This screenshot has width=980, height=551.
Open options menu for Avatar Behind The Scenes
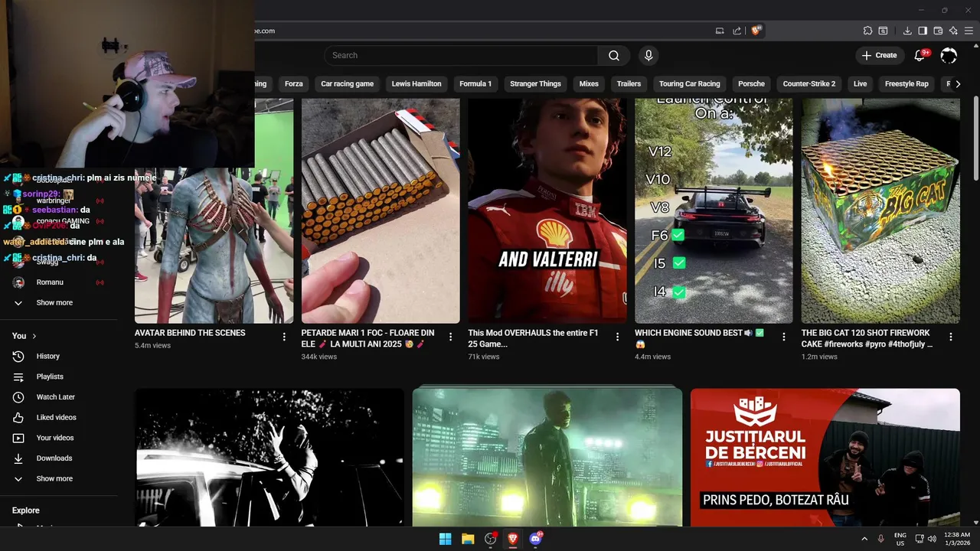coord(284,337)
